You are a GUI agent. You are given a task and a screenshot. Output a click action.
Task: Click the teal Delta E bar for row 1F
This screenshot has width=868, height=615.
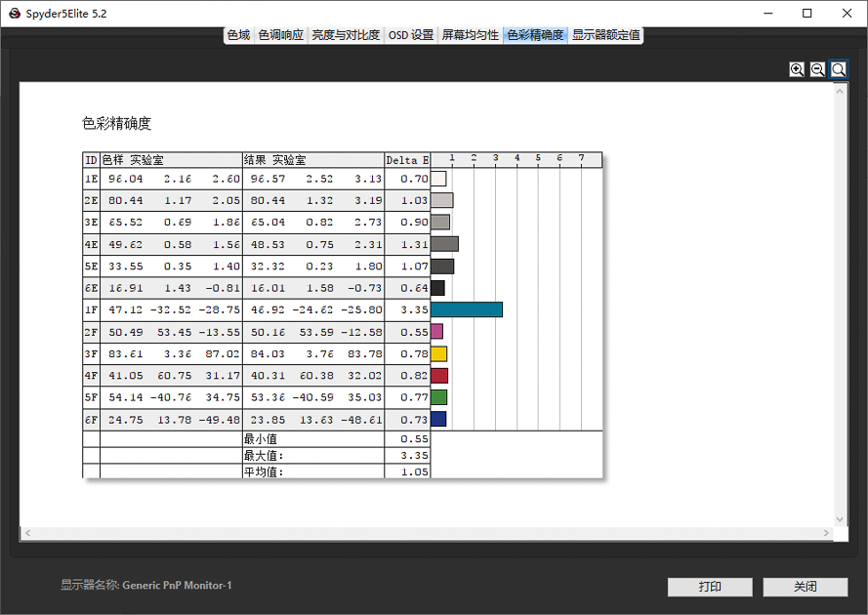(469, 308)
